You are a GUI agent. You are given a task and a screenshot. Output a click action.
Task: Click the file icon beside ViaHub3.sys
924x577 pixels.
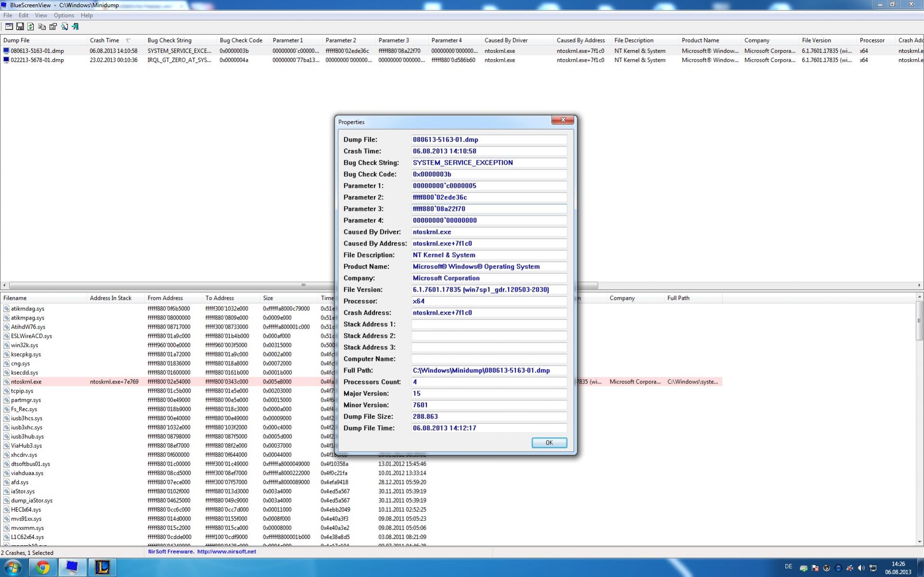click(x=6, y=446)
